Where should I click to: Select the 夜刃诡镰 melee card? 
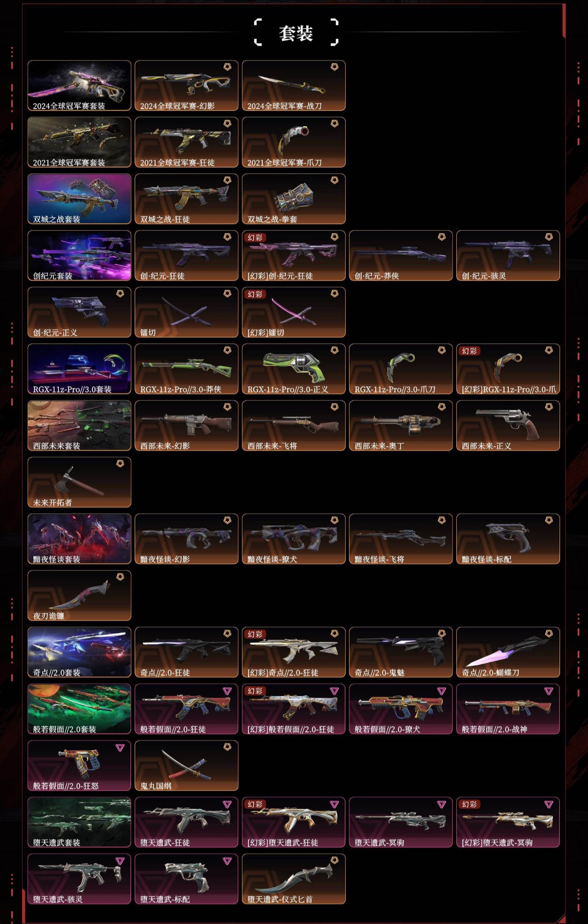(x=79, y=596)
